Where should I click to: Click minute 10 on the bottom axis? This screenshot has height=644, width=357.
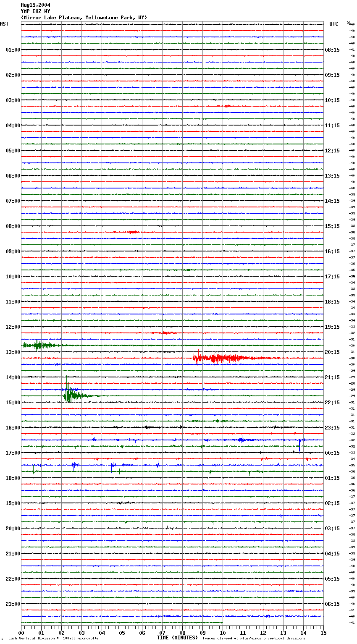click(223, 632)
